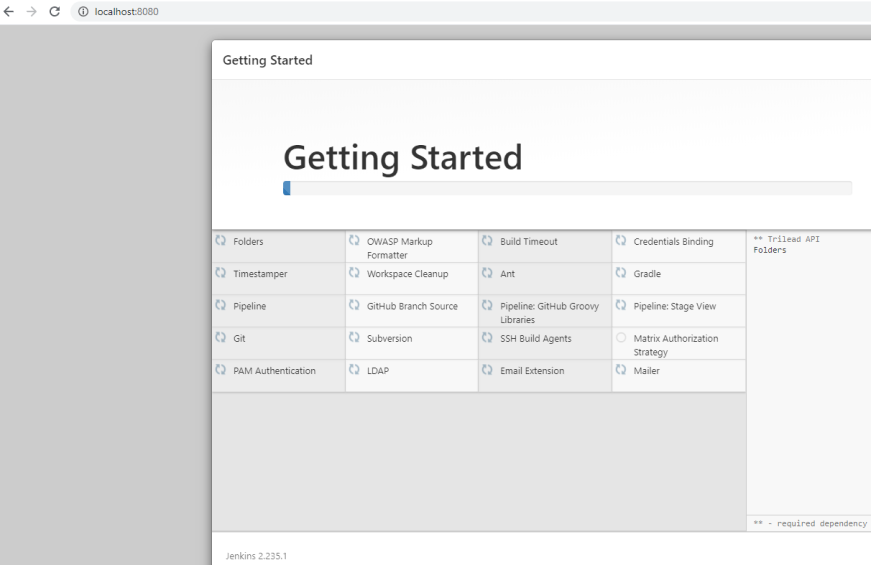Click the spinner icon beside Git
Image resolution: width=871 pixels, height=565 pixels.
[x=221, y=338]
